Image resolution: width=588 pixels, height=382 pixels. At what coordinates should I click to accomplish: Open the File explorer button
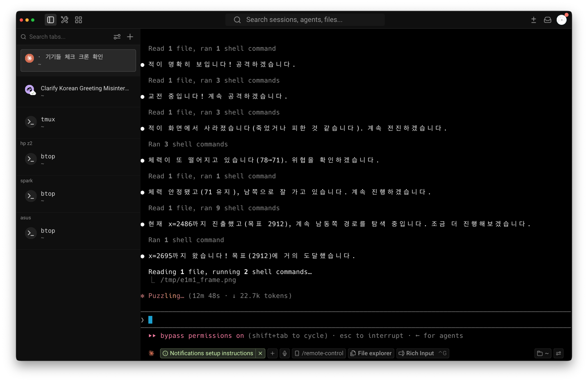pyautogui.click(x=371, y=353)
